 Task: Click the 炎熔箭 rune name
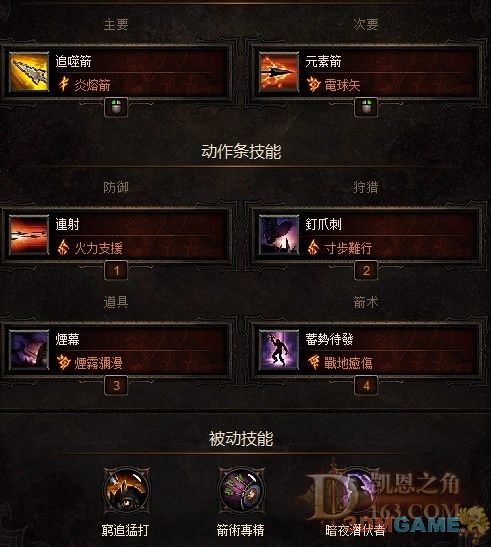[92, 85]
